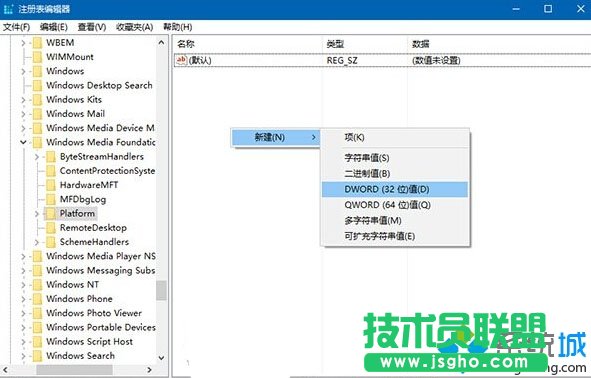
Task: Click the registry editor icon in title bar
Action: [8, 9]
